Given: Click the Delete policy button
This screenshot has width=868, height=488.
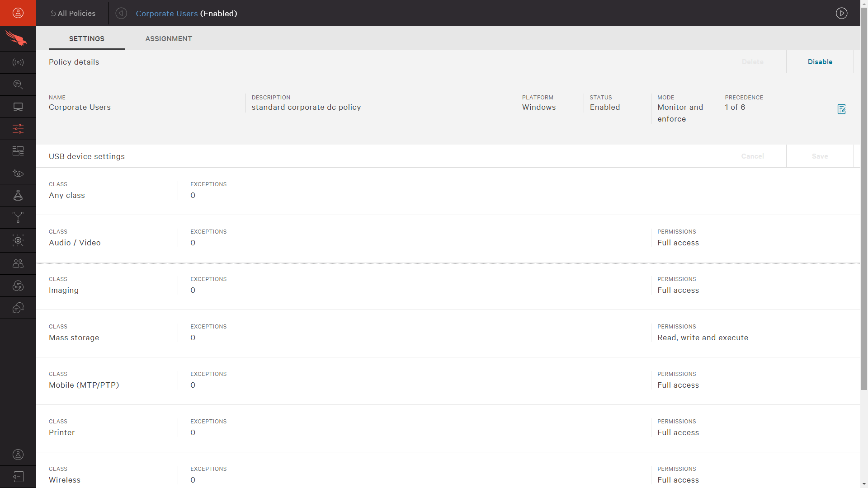Looking at the screenshot, I should (x=752, y=61).
